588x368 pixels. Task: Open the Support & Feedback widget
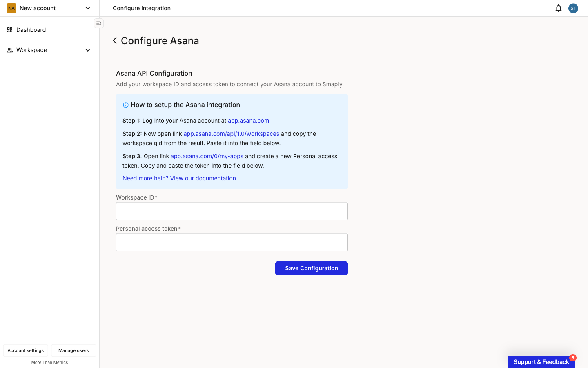click(541, 362)
